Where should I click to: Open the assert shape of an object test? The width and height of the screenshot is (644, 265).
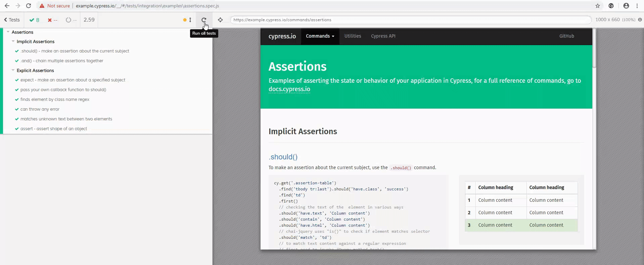[x=53, y=129]
